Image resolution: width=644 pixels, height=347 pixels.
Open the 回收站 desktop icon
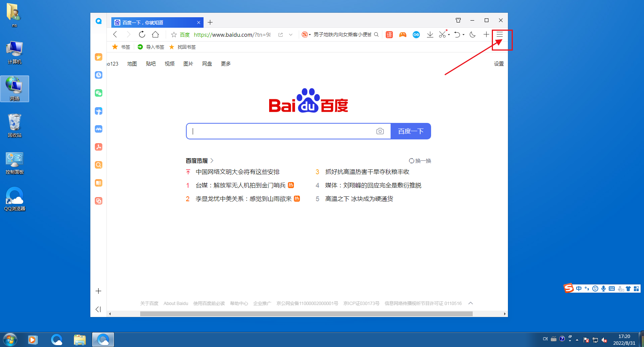pos(15,126)
